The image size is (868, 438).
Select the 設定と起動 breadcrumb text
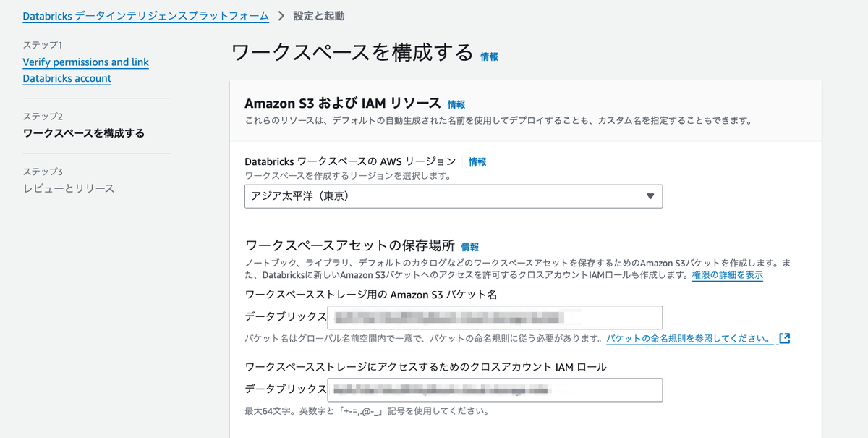point(319,16)
